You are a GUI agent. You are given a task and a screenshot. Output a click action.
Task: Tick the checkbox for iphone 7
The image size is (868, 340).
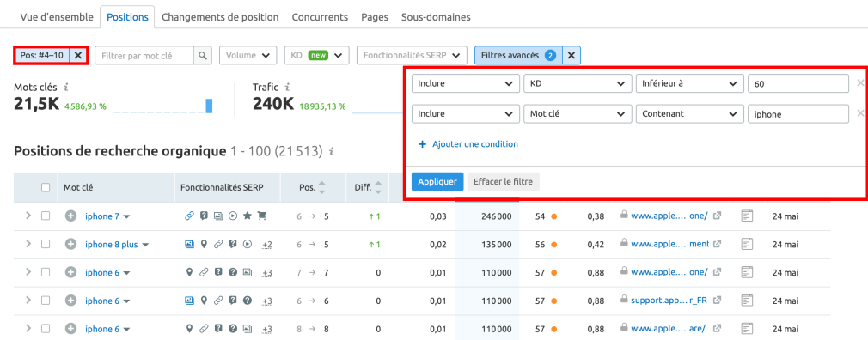click(x=46, y=216)
